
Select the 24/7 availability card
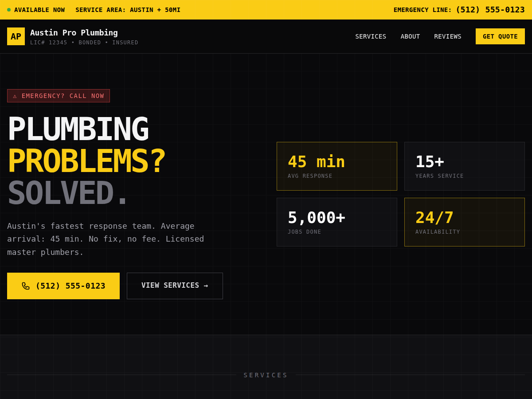click(x=464, y=222)
